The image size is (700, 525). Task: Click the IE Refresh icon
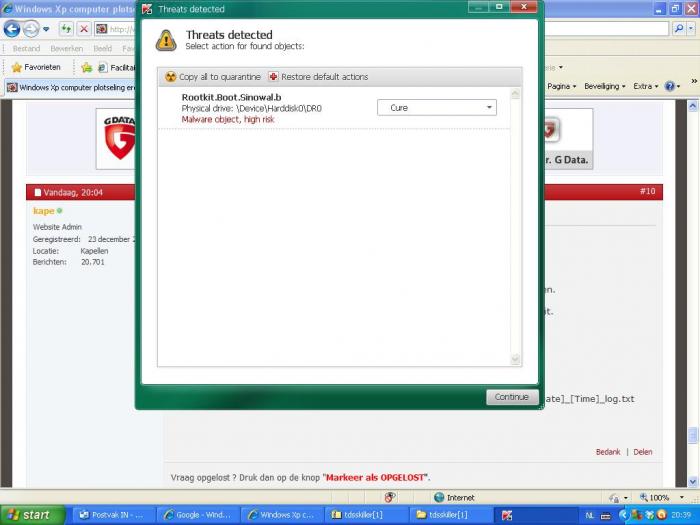click(66, 29)
